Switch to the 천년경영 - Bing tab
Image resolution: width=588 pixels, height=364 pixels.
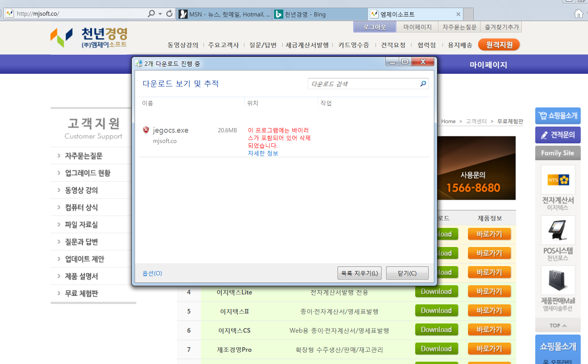click(x=320, y=14)
